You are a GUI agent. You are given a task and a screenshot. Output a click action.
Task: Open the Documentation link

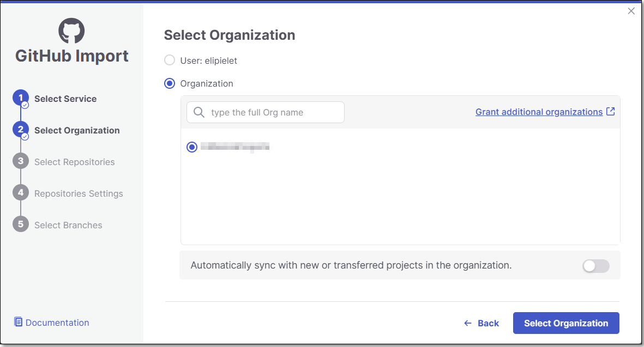click(57, 323)
